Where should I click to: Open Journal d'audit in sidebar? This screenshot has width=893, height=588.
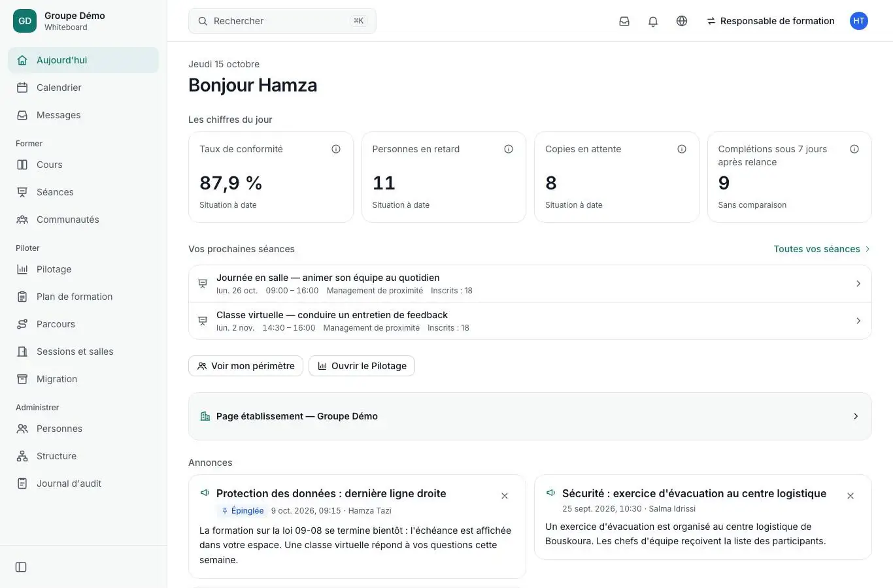(83, 483)
